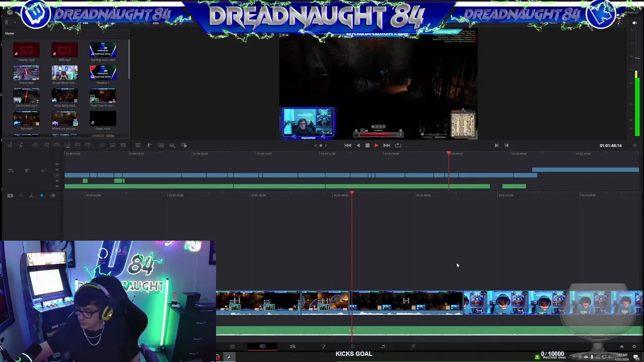Click the Ripple Overwrite edit icon
644x362 pixels.
point(56,145)
